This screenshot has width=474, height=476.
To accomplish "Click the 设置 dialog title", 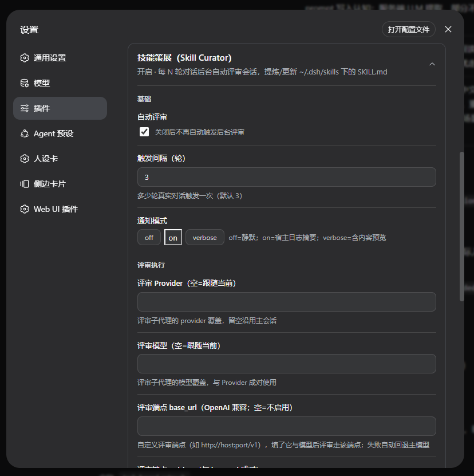I will [x=29, y=30].
